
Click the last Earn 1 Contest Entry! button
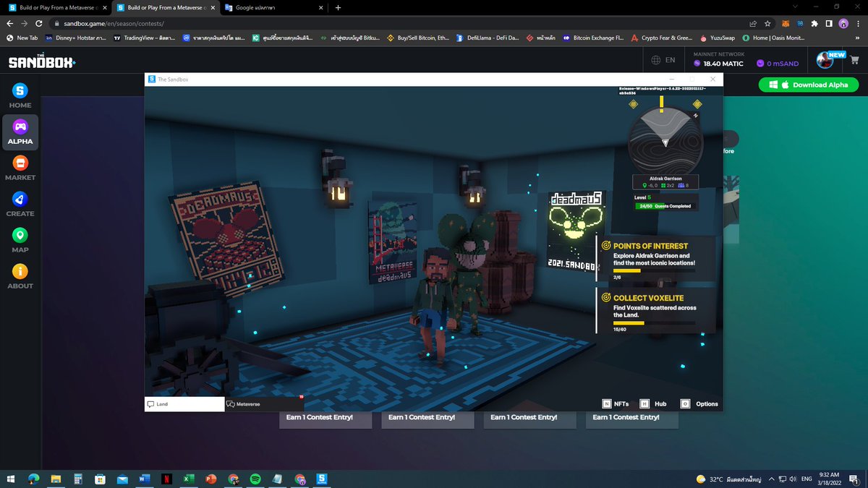632,417
